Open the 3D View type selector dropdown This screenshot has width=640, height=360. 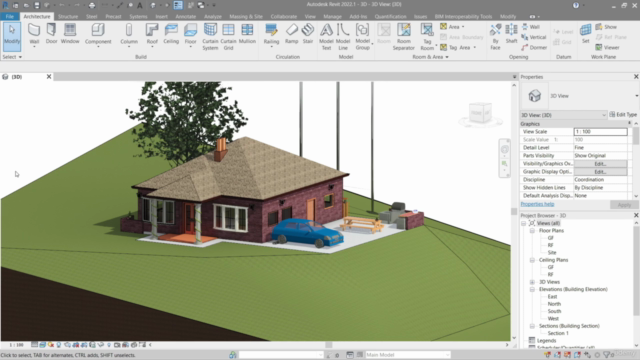click(637, 96)
